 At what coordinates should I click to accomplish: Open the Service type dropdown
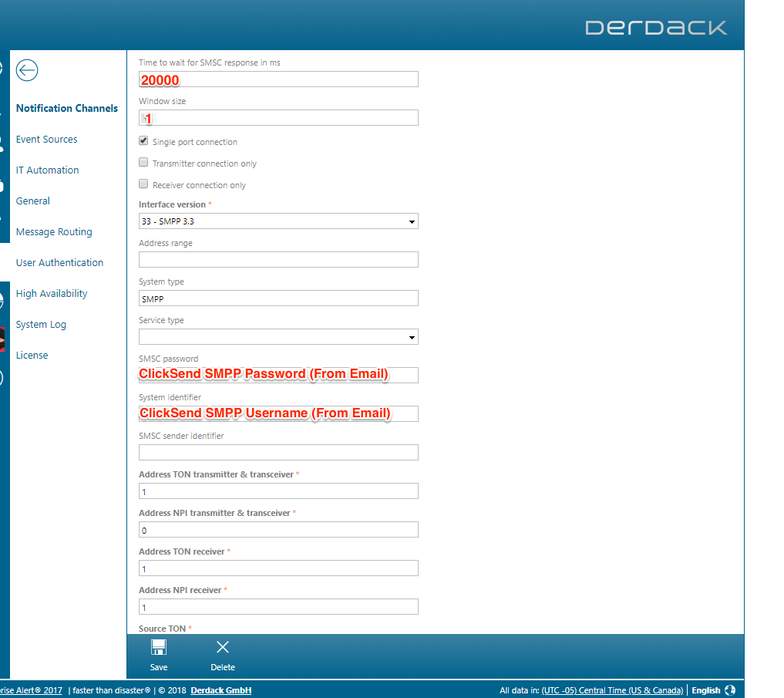(x=278, y=337)
